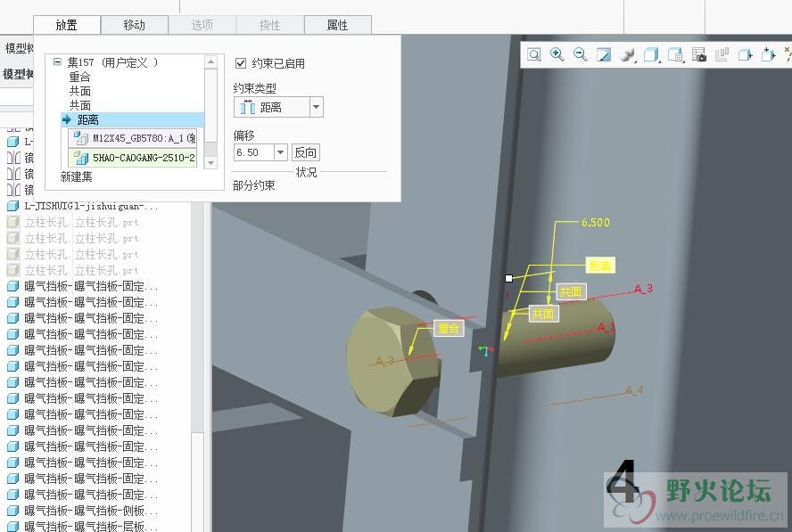Collapse the 集157 constraint set

coord(58,62)
